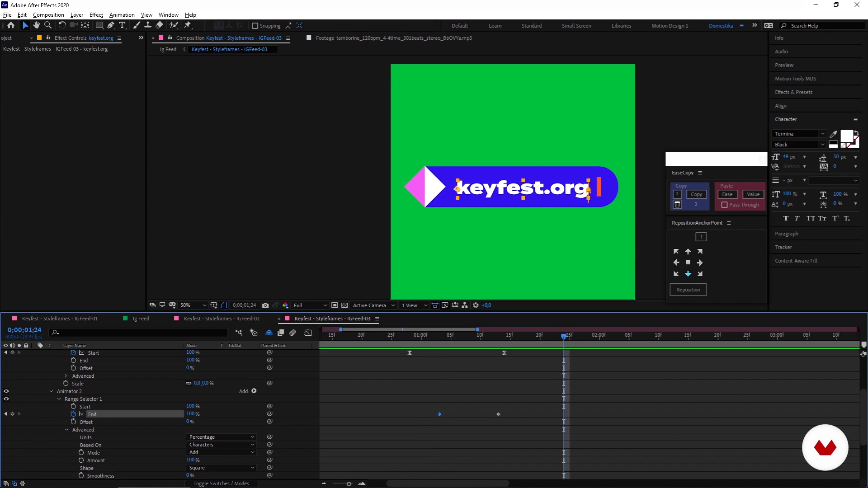Open the show channel color icon
Screen dimensions: 868x488
(285, 305)
